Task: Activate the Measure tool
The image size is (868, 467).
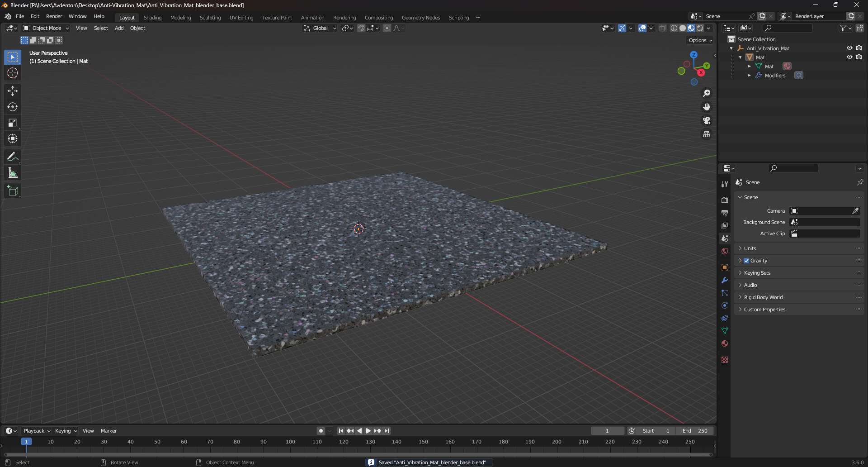Action: pos(13,173)
